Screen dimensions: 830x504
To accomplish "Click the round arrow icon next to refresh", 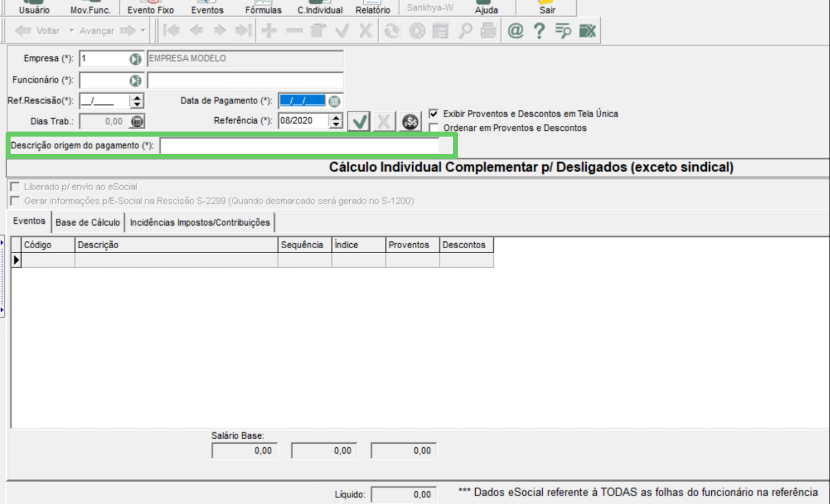I will pyautogui.click(x=417, y=31).
